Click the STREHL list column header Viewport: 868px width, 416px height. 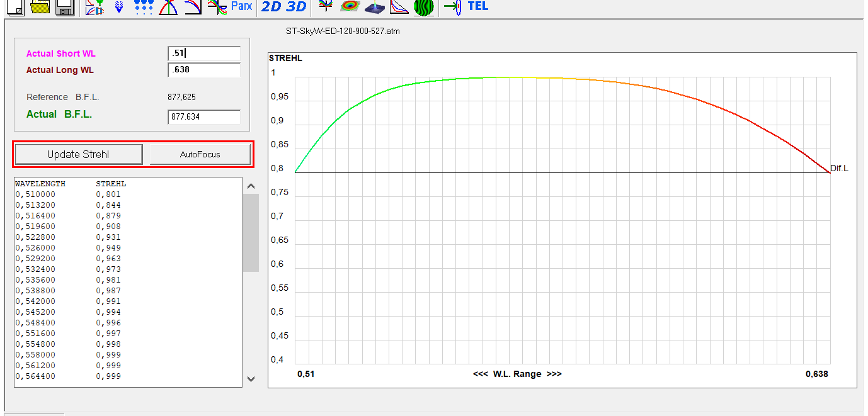111,184
